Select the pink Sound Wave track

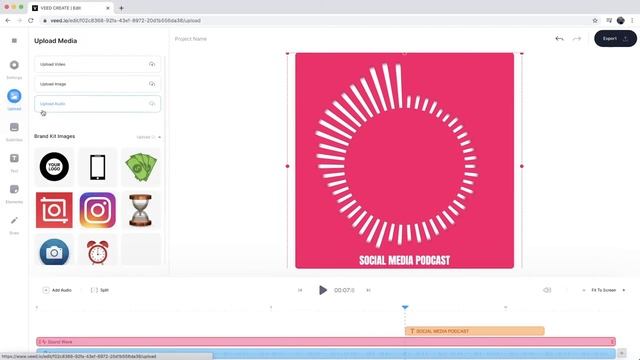pyautogui.click(x=326, y=342)
